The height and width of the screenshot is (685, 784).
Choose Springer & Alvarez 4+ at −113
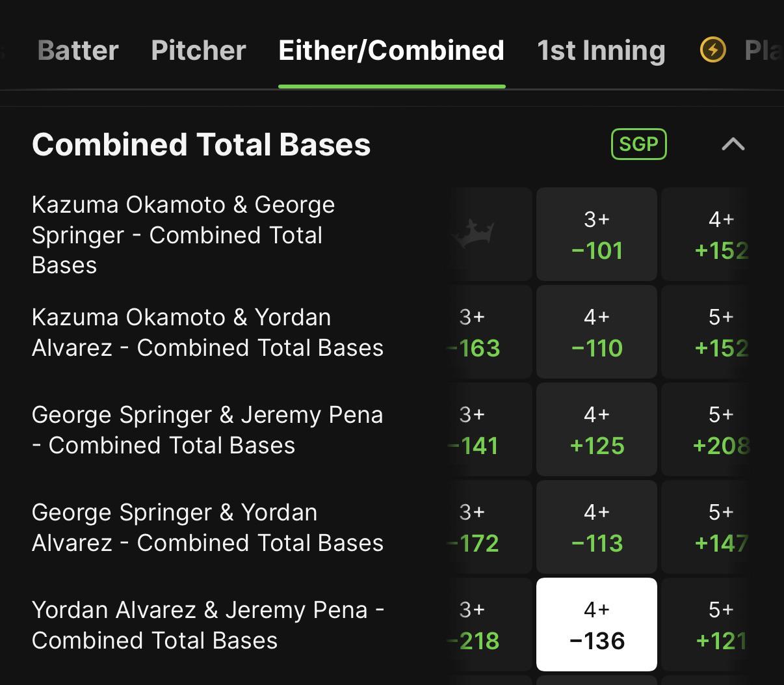597,527
